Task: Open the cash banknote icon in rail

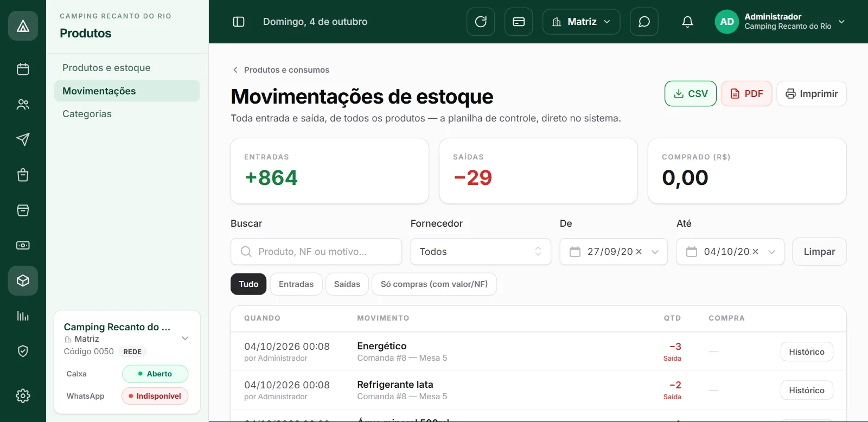Action: point(23,245)
